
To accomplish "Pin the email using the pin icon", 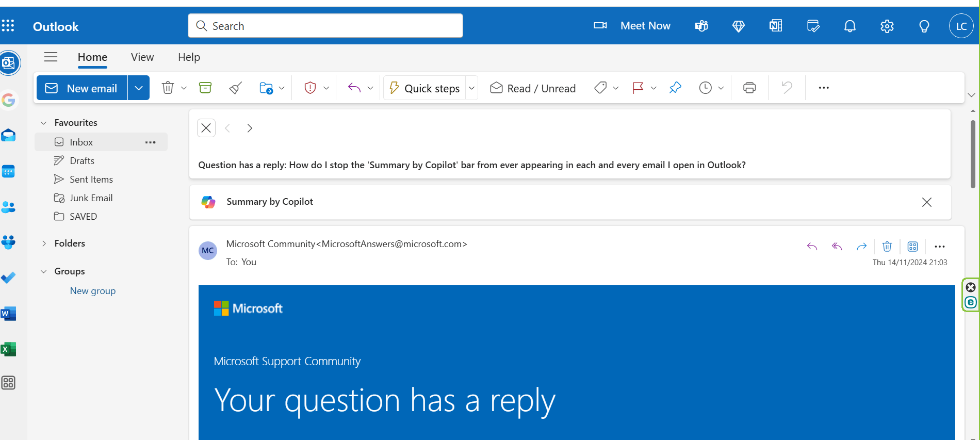I will tap(675, 88).
